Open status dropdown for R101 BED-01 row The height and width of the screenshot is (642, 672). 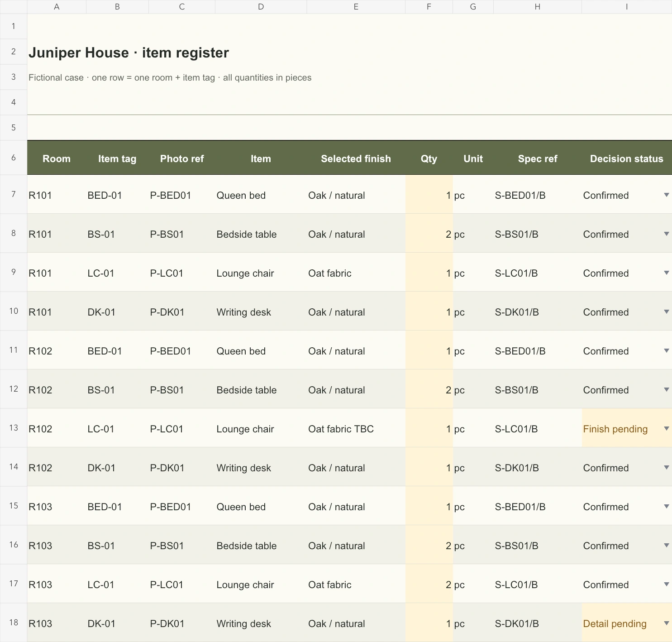tap(666, 195)
